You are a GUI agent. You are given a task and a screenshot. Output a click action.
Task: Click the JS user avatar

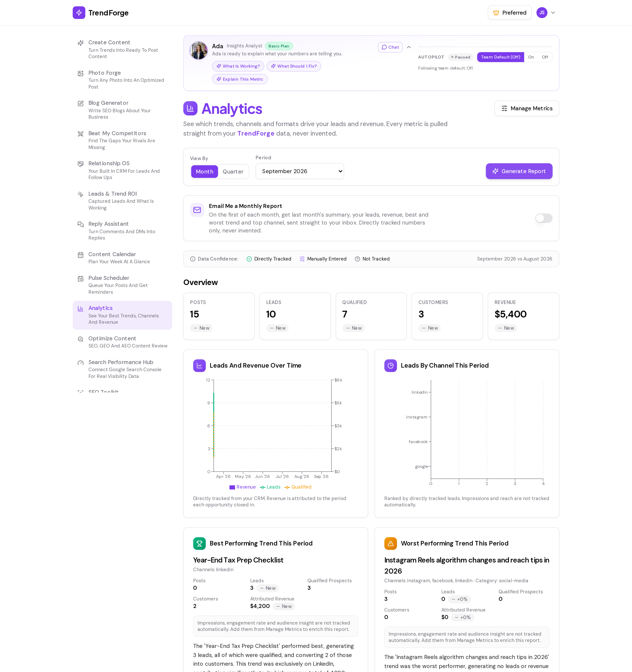point(542,13)
